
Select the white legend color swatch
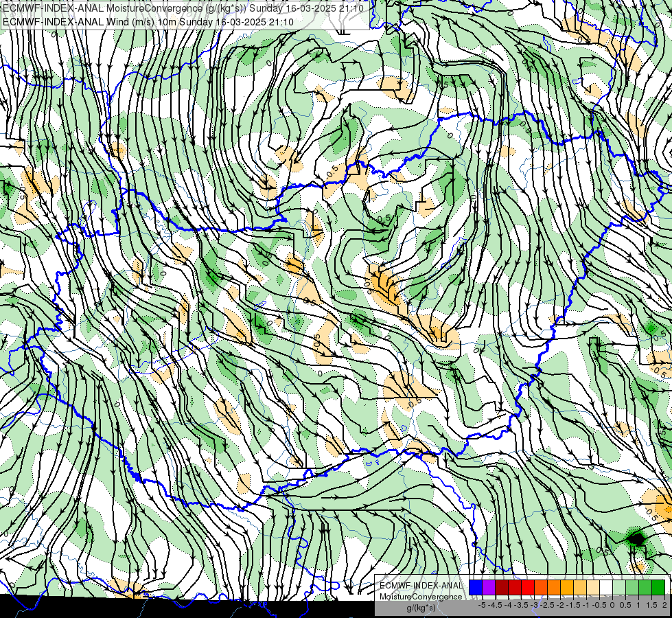(x=606, y=588)
